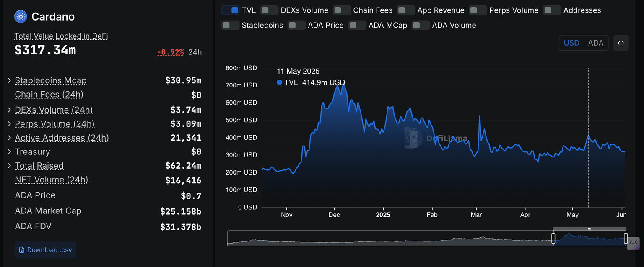This screenshot has height=267, width=644.
Task: Expand the DEXs Volume (24h) row
Action: pyautogui.click(x=9, y=110)
